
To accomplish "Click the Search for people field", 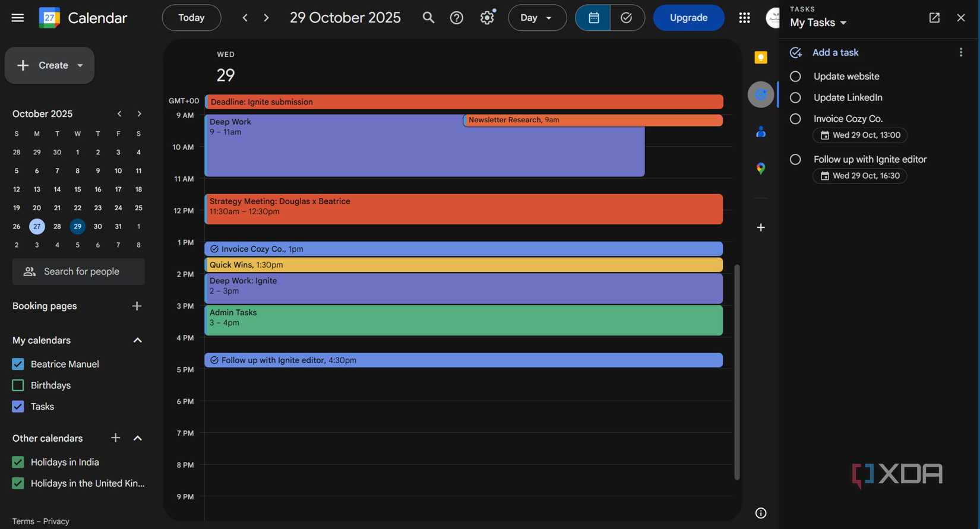I will click(78, 271).
